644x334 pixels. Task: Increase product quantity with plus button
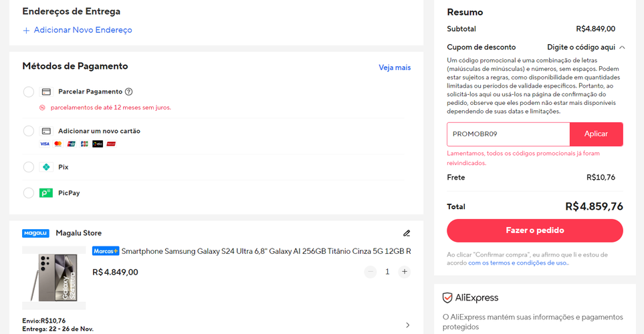click(404, 272)
